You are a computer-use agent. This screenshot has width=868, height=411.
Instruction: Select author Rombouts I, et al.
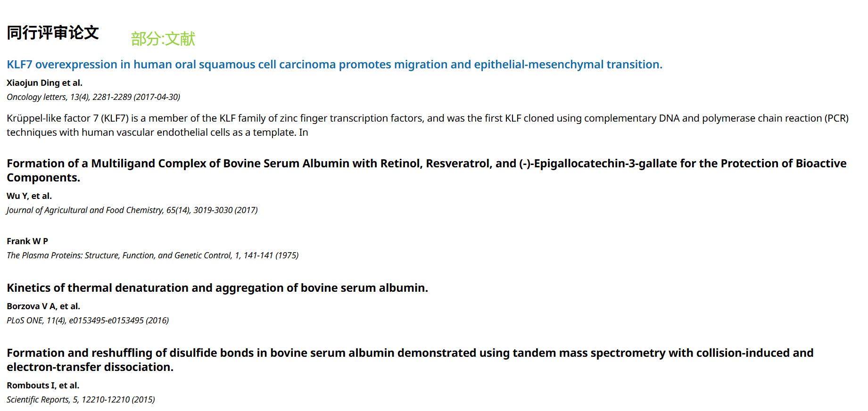tap(43, 386)
